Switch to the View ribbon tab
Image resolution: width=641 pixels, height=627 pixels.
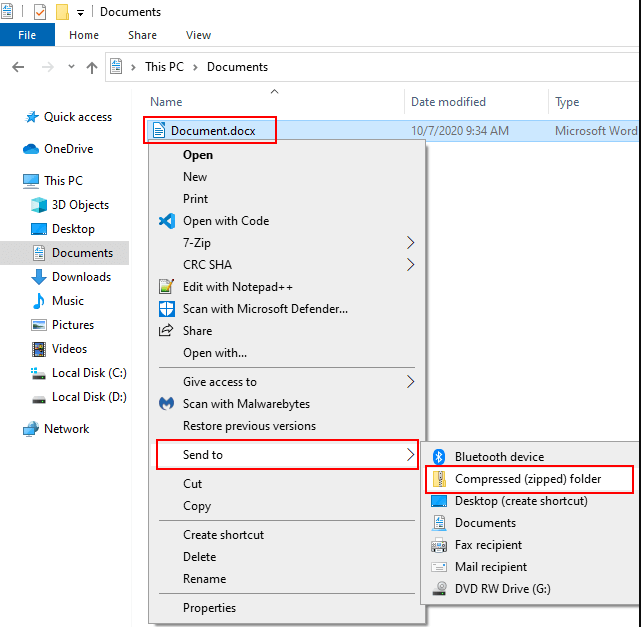198,35
